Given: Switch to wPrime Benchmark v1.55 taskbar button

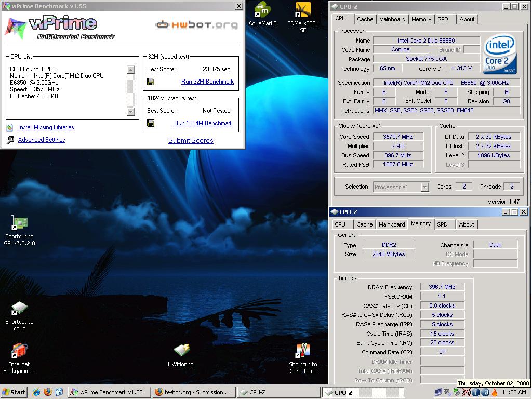Looking at the screenshot, I should click(109, 392).
